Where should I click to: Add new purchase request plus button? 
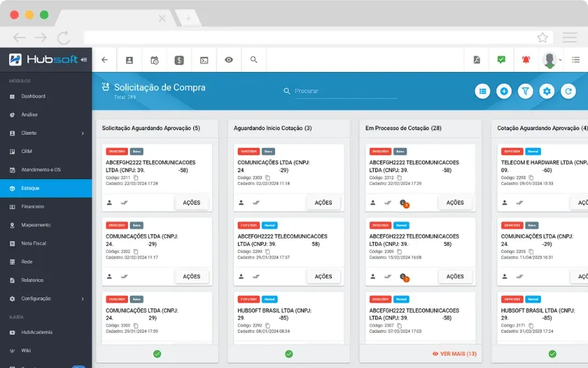tap(504, 91)
